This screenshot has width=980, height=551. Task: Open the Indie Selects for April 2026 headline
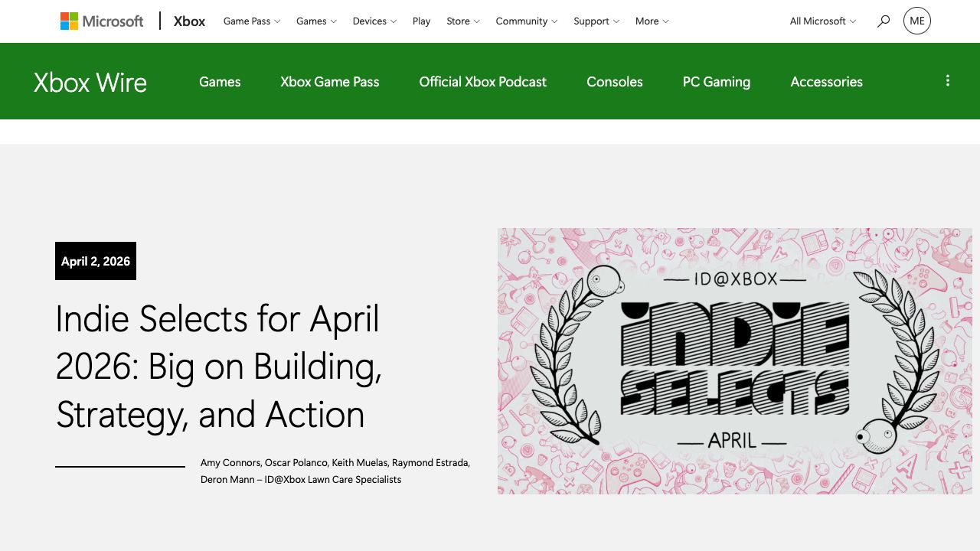(x=219, y=367)
